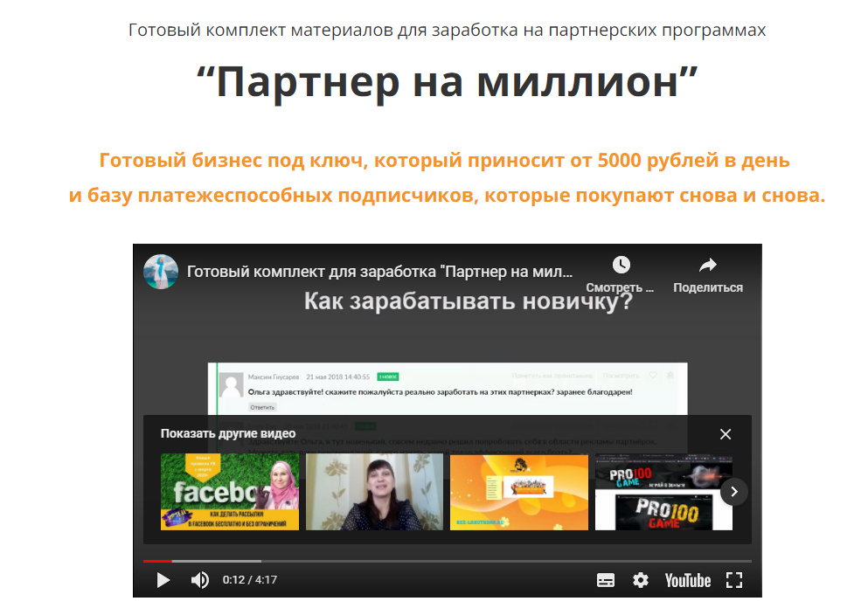Open the video settings gear
Screen dimensions: 868x615
641,580
